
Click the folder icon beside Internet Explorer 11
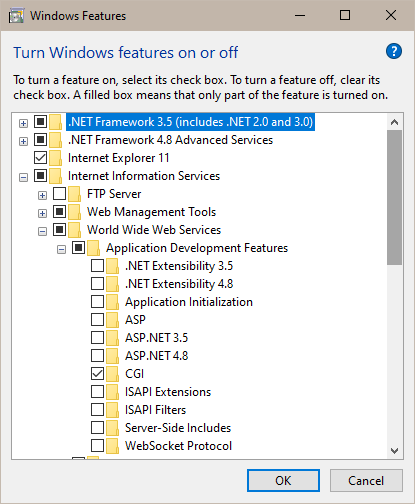click(55, 158)
